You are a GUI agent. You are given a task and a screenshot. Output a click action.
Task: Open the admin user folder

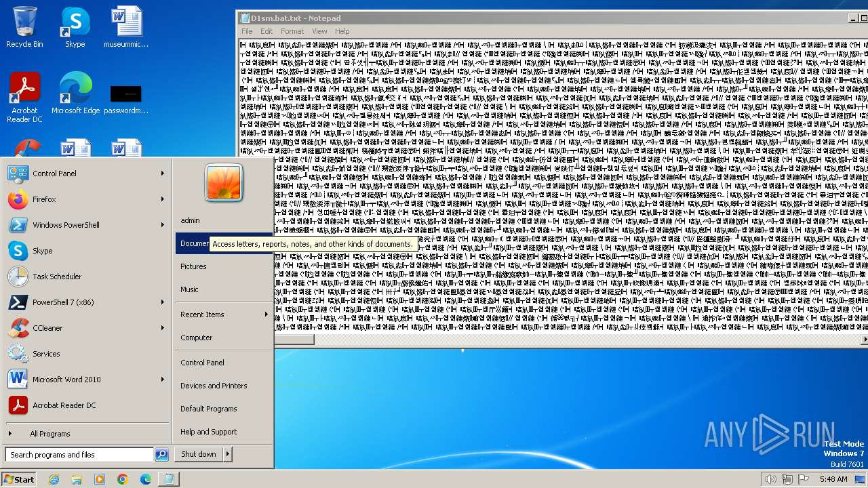(224, 220)
